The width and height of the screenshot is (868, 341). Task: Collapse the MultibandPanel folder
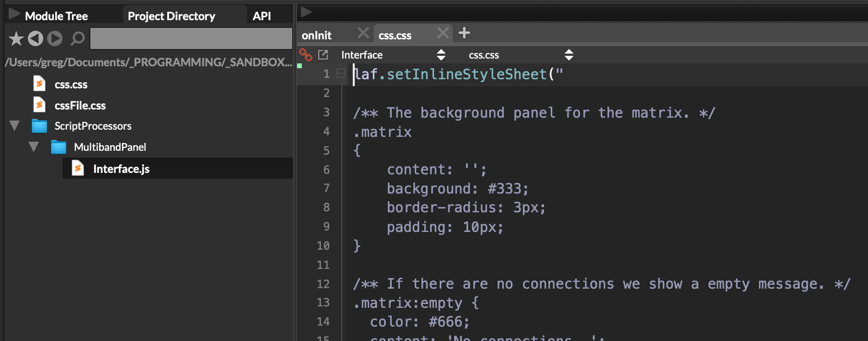coord(34,147)
